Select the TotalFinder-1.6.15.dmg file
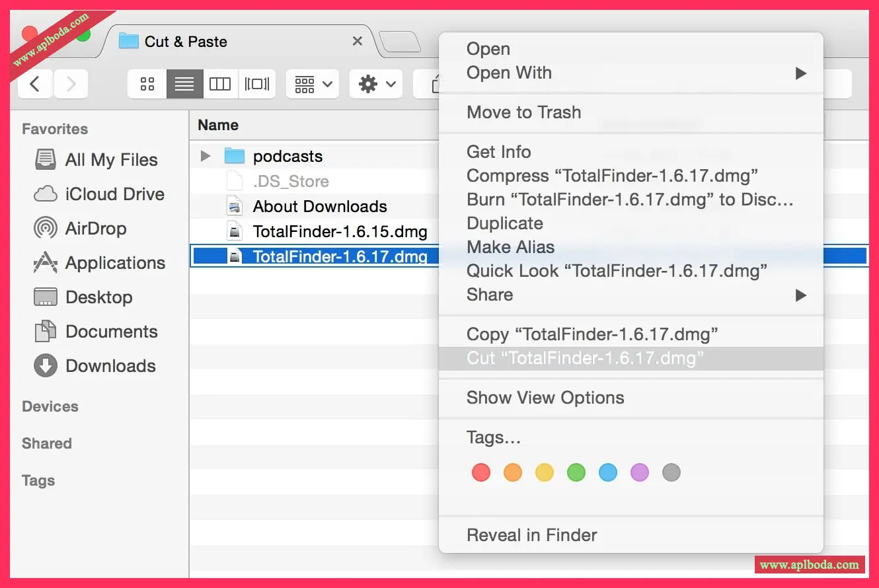This screenshot has height=588, width=879. tap(339, 231)
